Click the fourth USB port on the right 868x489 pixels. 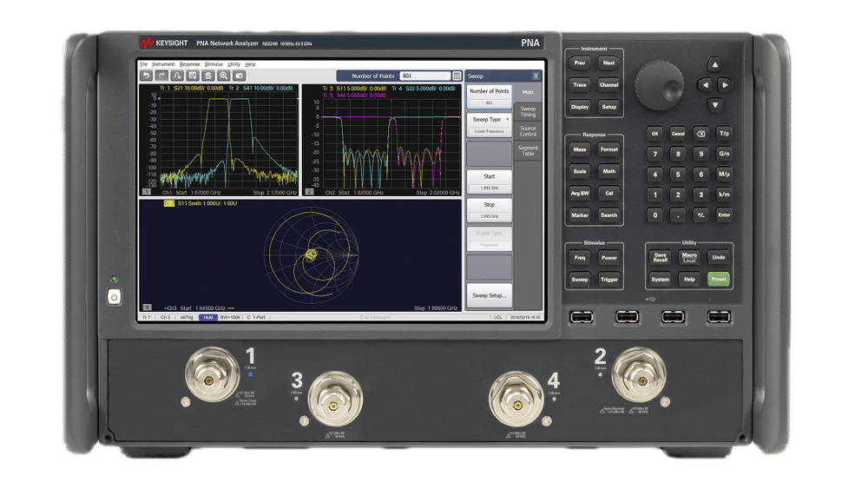coord(719,317)
